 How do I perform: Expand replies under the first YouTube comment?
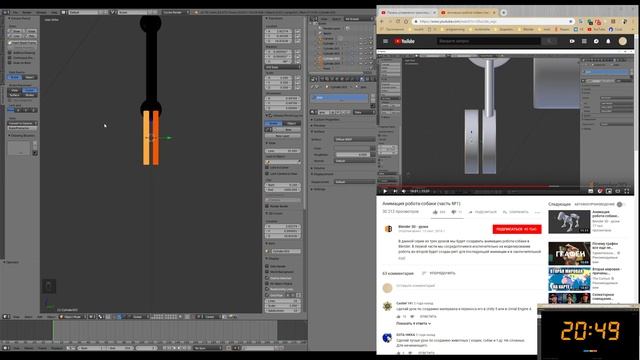click(x=413, y=323)
